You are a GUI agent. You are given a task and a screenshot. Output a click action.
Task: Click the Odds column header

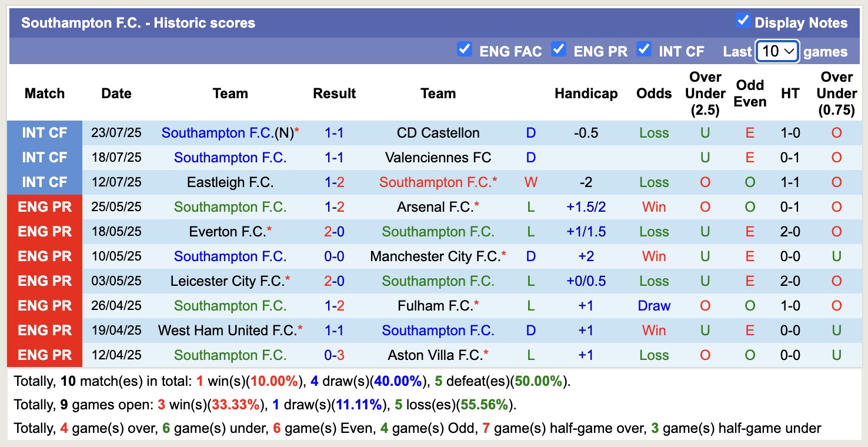point(654,93)
